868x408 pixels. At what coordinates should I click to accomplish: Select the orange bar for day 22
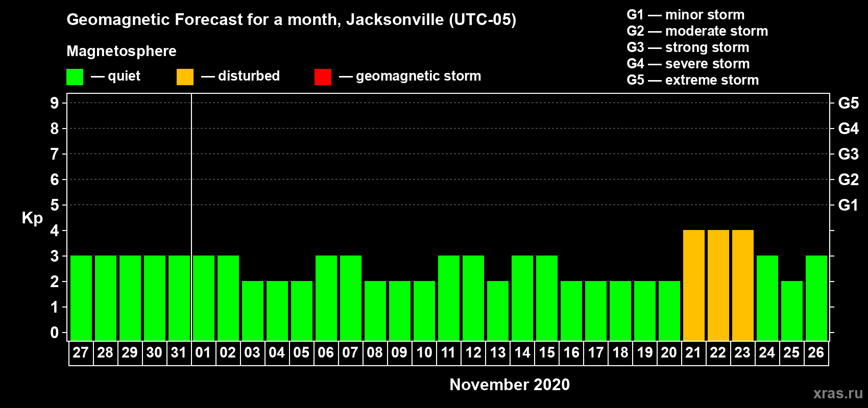pos(718,285)
